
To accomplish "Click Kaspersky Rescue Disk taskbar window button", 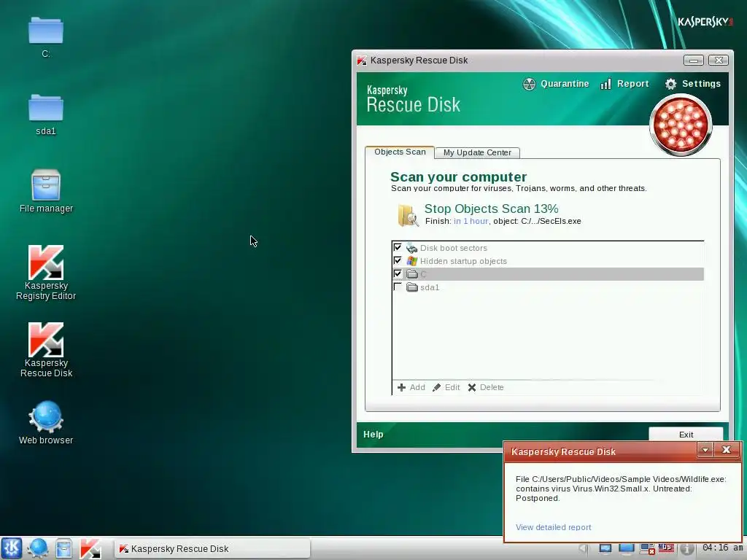I will point(212,548).
